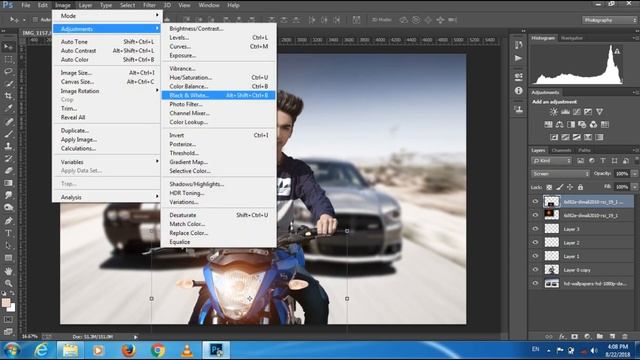640x360 pixels.
Task: Select the Horizontal Type tool
Action: 8,233
